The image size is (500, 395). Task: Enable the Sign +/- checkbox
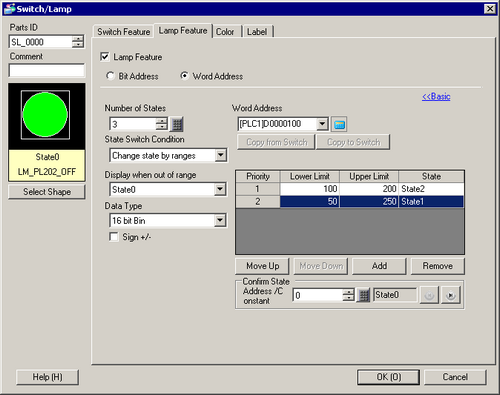pyautogui.click(x=114, y=237)
